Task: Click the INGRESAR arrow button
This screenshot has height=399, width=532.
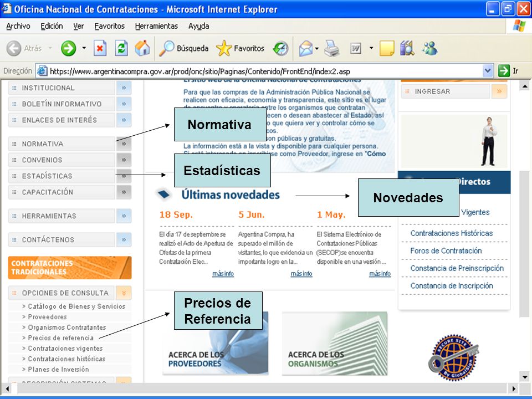Action: [x=499, y=91]
